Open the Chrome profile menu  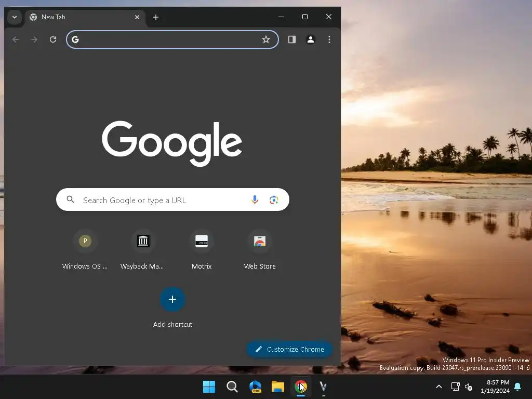[311, 39]
